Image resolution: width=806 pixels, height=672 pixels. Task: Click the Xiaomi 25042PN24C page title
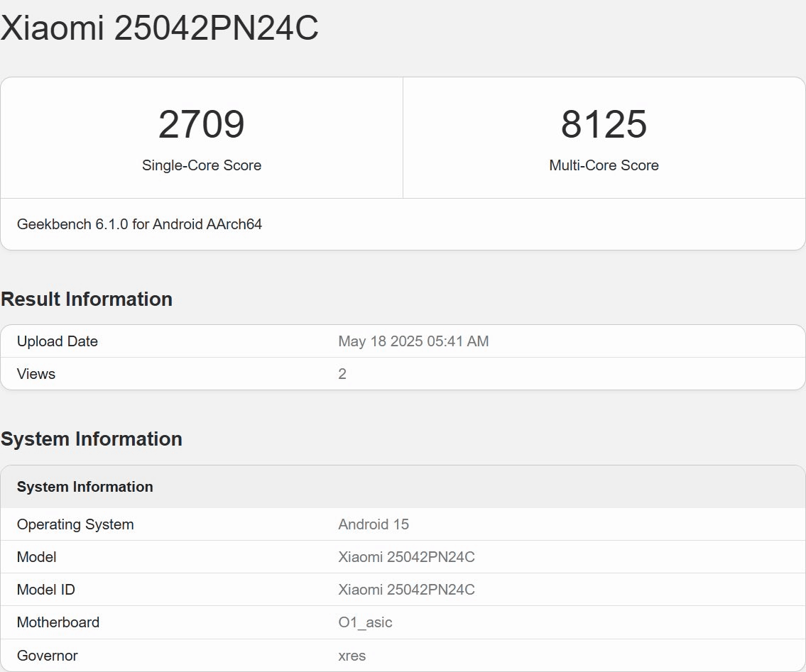(x=159, y=28)
